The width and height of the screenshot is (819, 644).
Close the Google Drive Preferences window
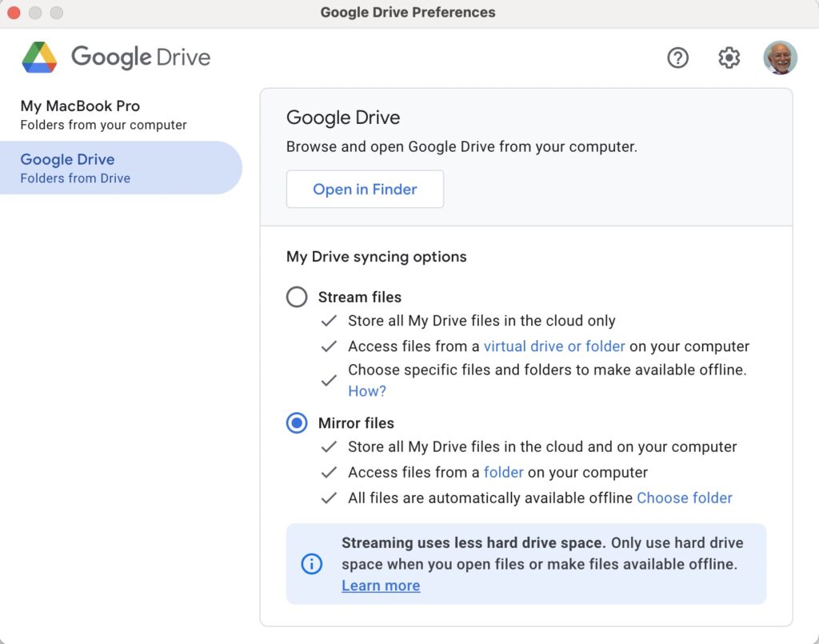(14, 13)
